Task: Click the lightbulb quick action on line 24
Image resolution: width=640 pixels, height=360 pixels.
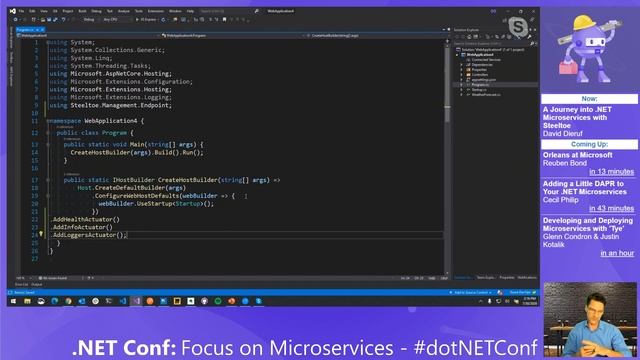Action: coord(41,234)
